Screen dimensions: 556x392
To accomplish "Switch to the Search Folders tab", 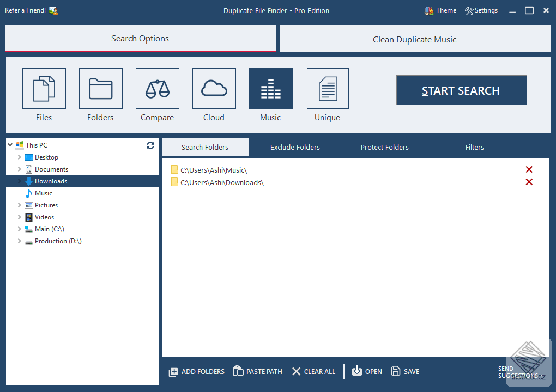I will tap(206, 148).
